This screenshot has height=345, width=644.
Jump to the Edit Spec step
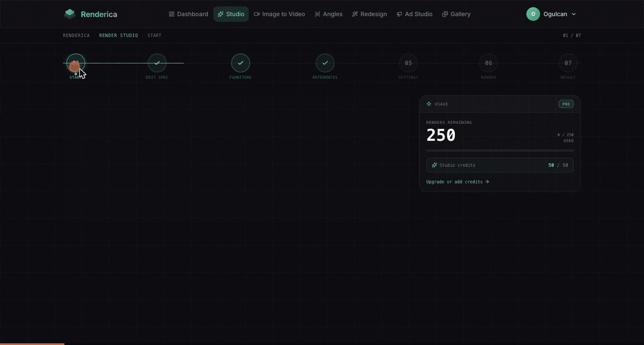point(157,63)
